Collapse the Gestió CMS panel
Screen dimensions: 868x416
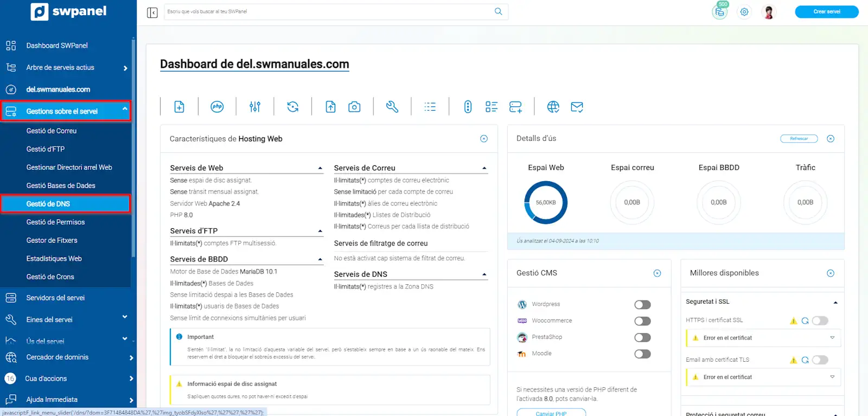click(x=657, y=273)
